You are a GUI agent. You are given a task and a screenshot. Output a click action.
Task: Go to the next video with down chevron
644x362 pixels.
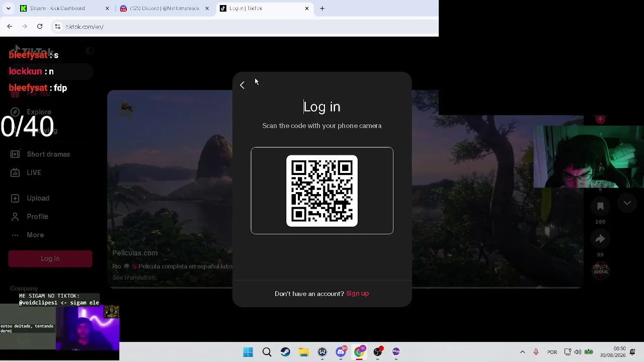tap(627, 203)
